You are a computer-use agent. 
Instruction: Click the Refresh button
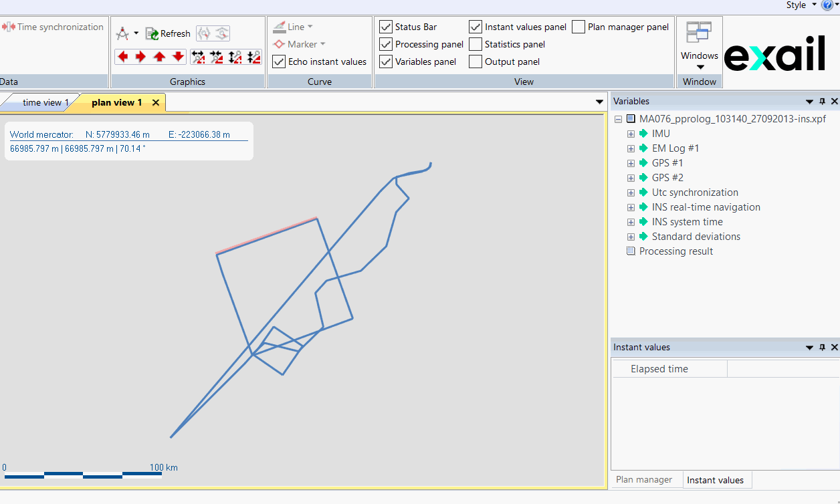(168, 33)
